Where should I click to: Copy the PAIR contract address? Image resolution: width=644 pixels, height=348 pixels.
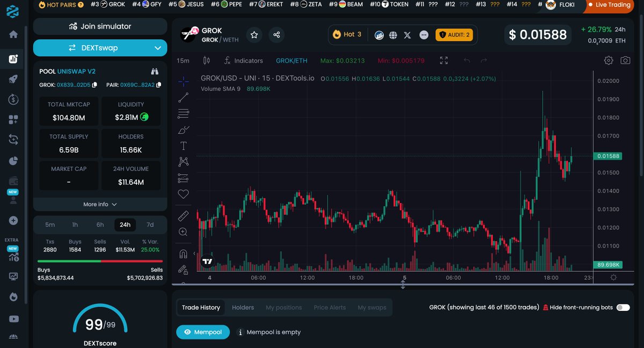coord(159,85)
